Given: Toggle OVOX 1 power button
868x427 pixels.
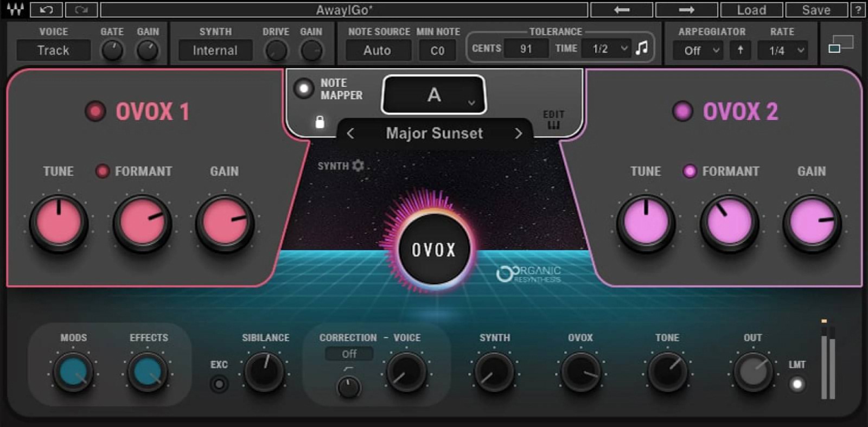Looking at the screenshot, I should click(95, 111).
